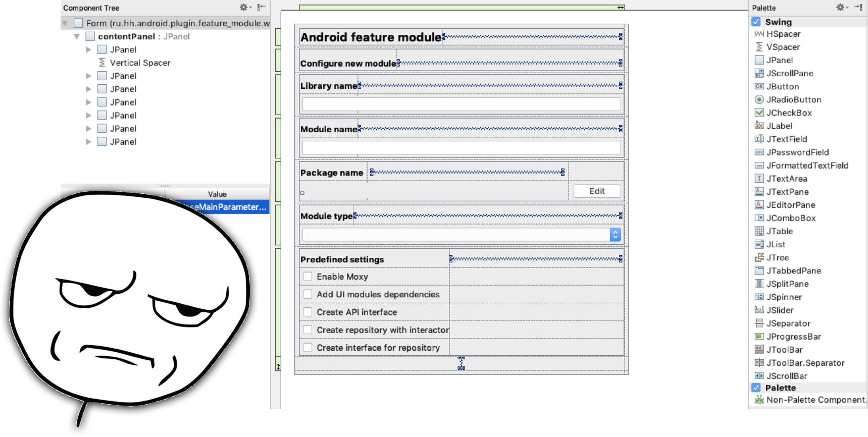The image size is (868, 437).
Task: Click the Edit button beside Package name
Action: [x=597, y=191]
